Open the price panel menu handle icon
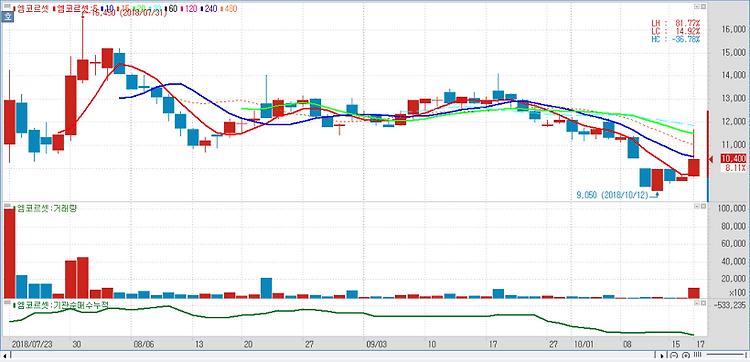 pyautogui.click(x=7, y=6)
